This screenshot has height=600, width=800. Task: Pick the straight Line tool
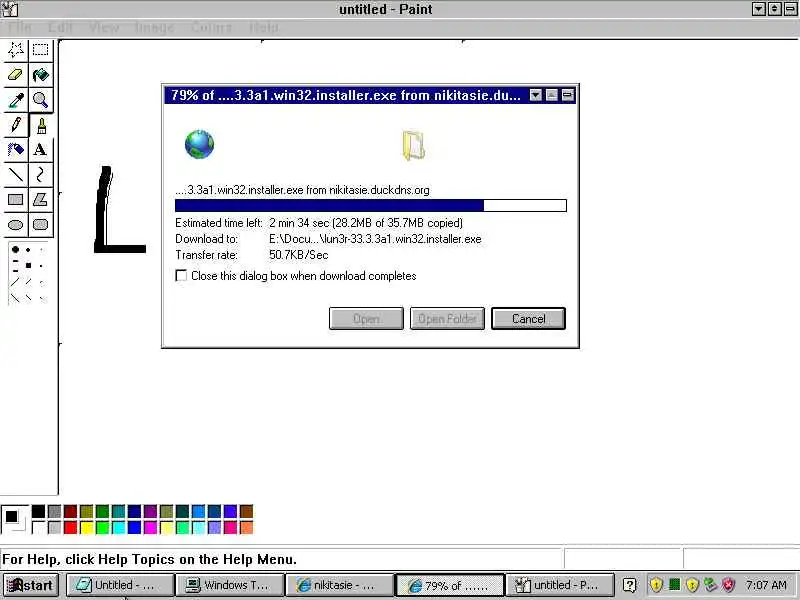16,174
